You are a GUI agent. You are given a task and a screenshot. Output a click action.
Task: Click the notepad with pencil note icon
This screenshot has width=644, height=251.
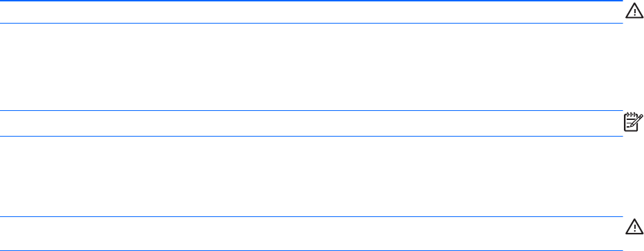pos(633,122)
